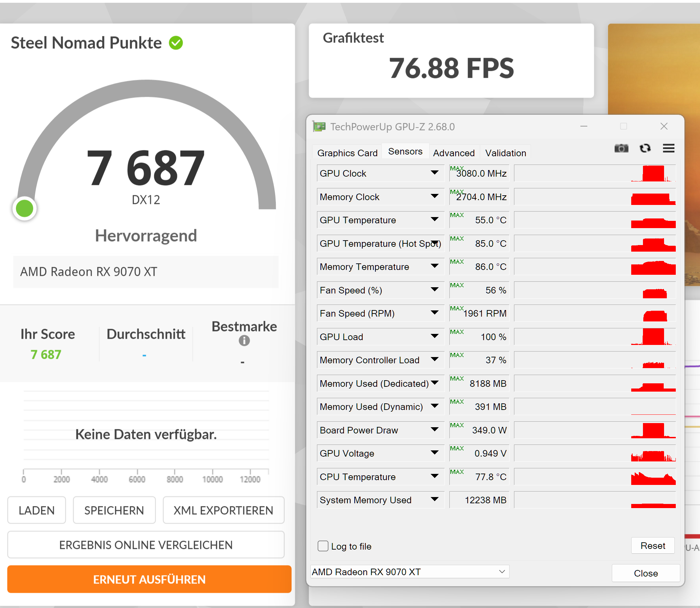
Task: Close GPU-Z with the X icon
Action: [x=664, y=127]
